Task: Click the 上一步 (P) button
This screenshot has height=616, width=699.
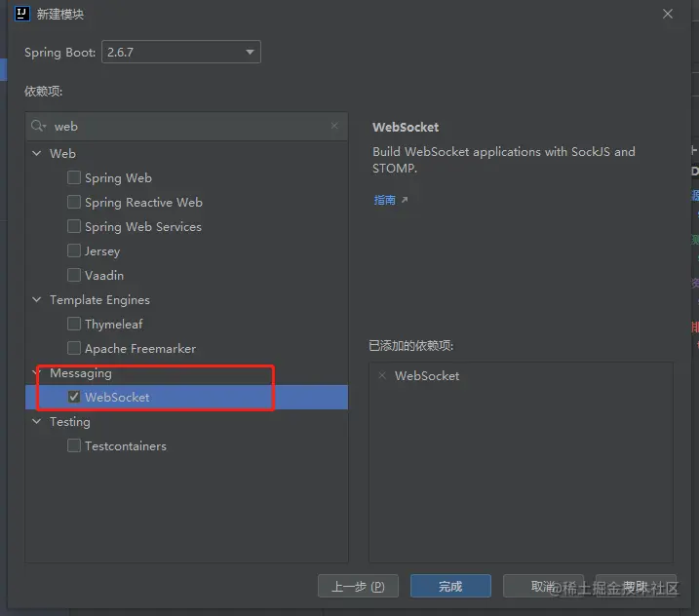Action: click(x=358, y=586)
